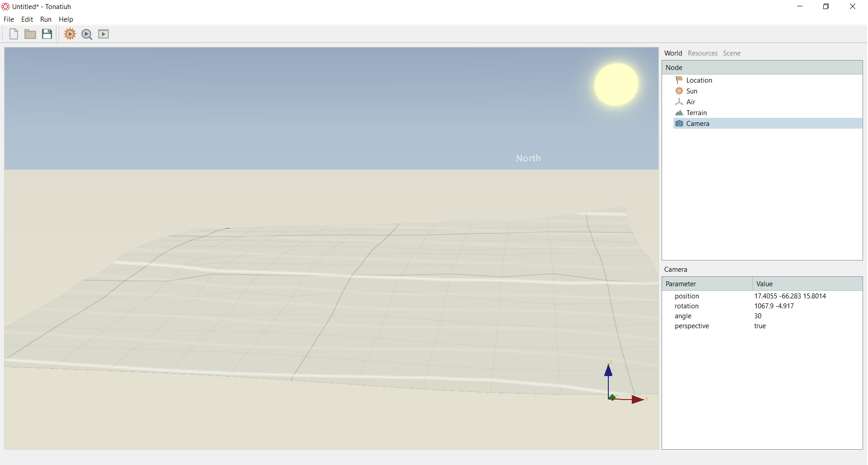Close the Tonatiuh window
Screen dimensions: 868x465
853,6
